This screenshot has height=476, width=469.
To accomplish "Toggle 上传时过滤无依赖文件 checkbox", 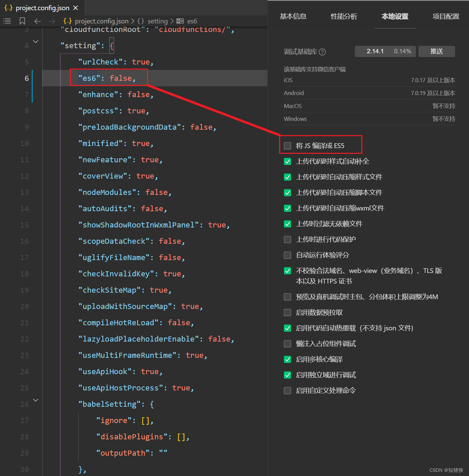I will 288,224.
